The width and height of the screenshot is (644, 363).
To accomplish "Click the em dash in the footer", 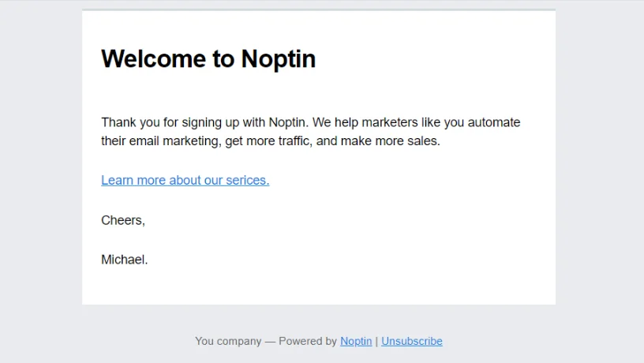I will pyautogui.click(x=270, y=342).
